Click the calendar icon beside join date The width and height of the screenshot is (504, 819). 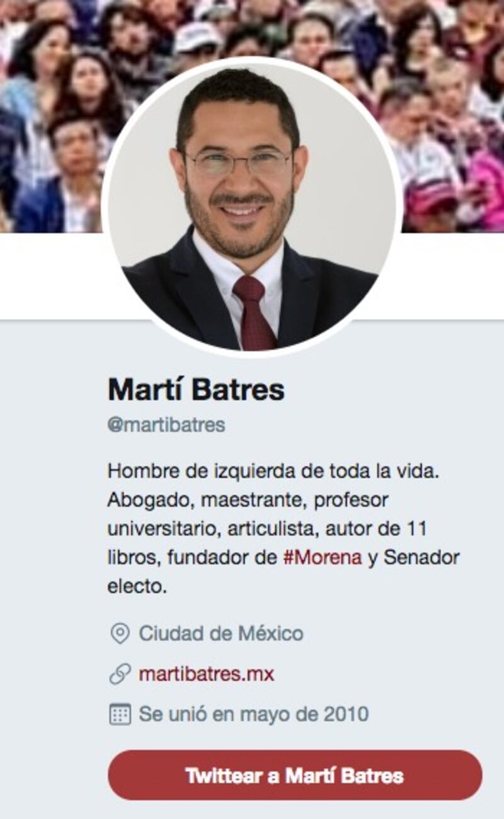tap(120, 714)
